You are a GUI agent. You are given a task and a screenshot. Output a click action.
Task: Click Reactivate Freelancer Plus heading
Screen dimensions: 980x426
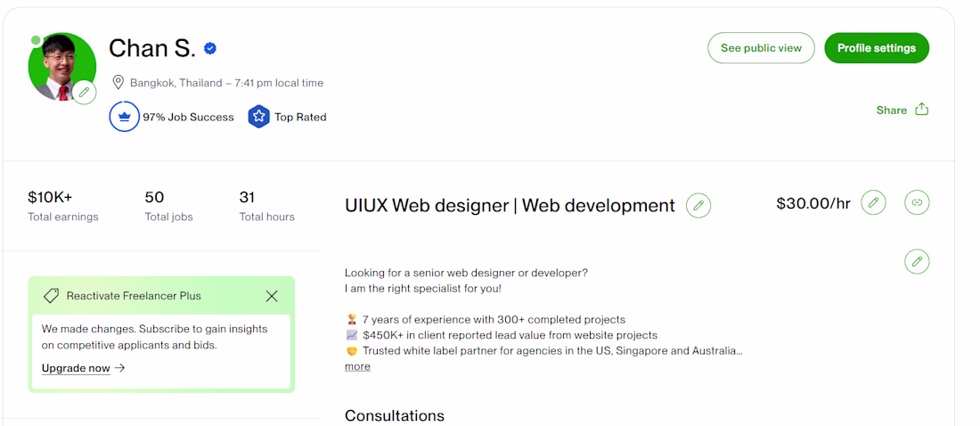(x=134, y=296)
